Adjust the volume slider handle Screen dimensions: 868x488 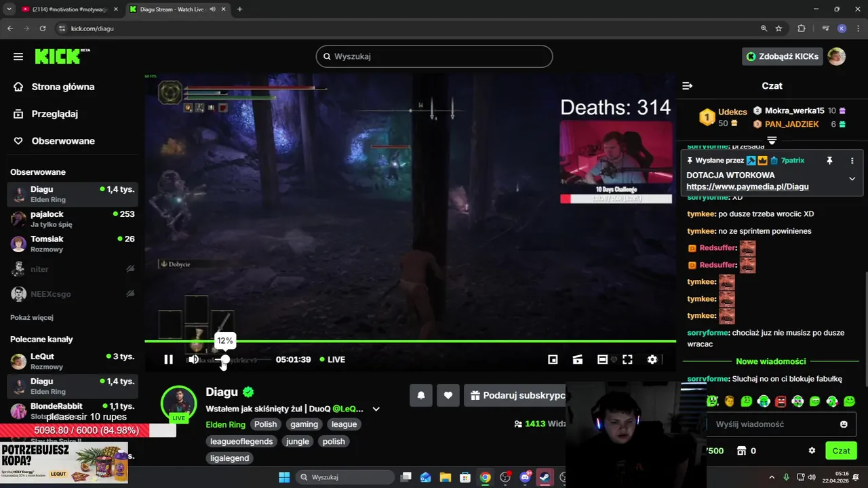pyautogui.click(x=225, y=359)
